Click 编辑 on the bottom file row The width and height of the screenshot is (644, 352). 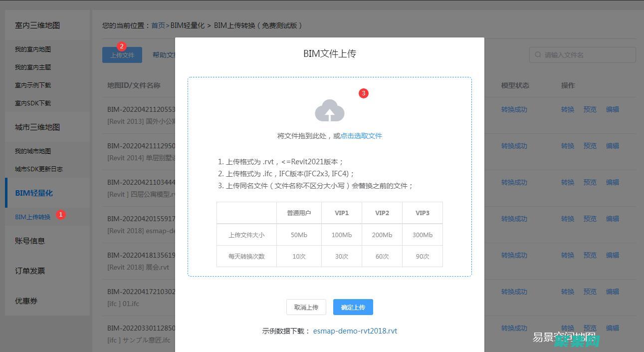pyautogui.click(x=612, y=328)
